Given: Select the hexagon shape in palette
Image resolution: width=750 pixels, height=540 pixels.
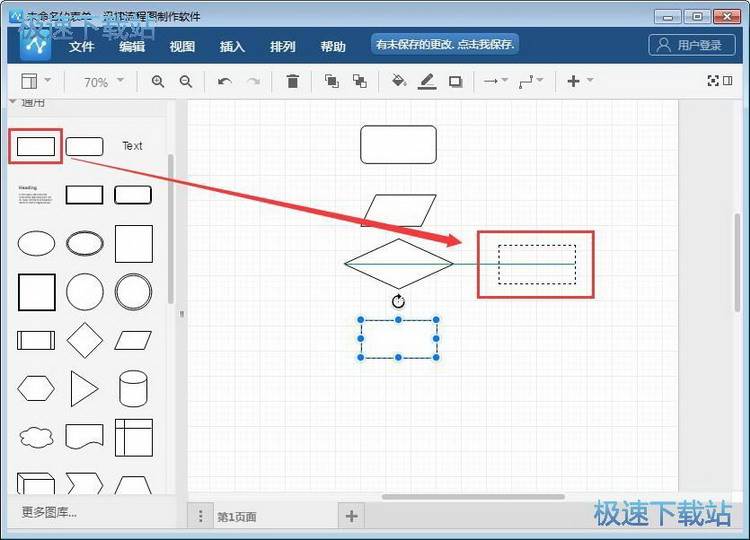Looking at the screenshot, I should [x=36, y=388].
